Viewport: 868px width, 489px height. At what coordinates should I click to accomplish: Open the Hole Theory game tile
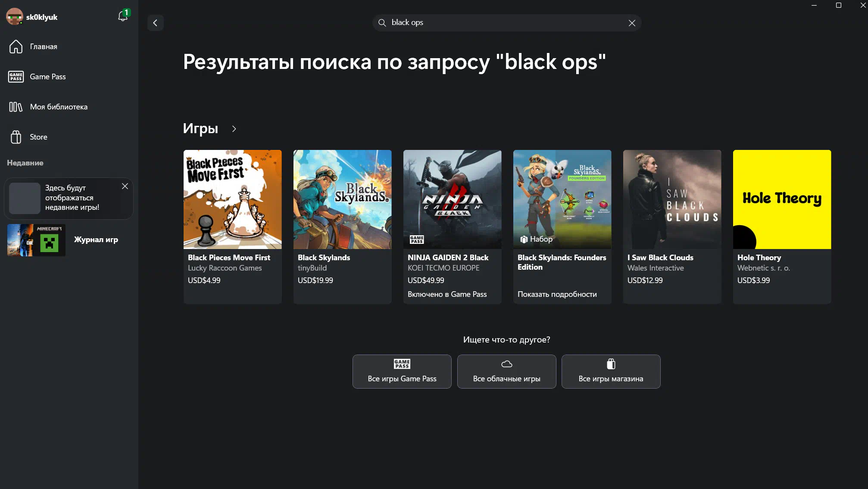pyautogui.click(x=782, y=227)
